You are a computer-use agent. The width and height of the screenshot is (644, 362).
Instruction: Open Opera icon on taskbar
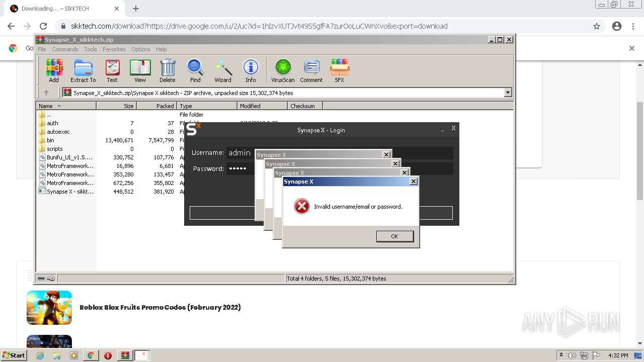[x=108, y=355]
